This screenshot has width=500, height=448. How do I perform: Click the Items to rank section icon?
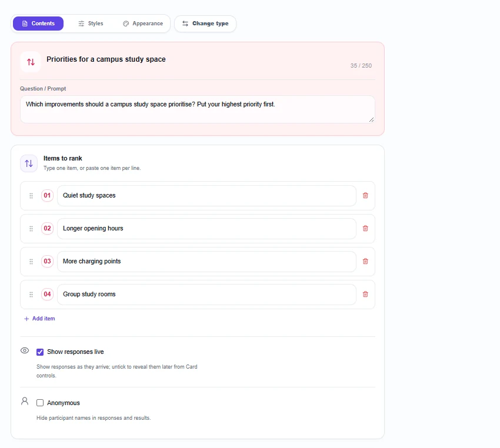click(x=29, y=163)
